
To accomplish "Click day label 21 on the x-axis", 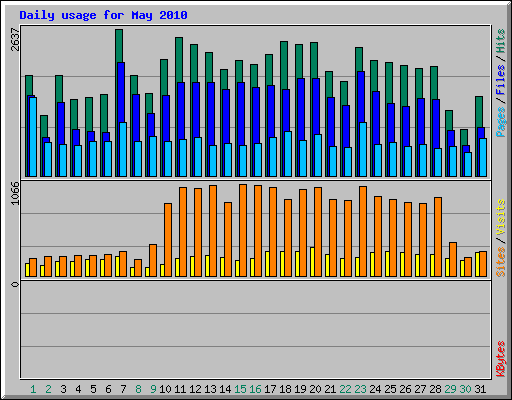I will pyautogui.click(x=330, y=389).
